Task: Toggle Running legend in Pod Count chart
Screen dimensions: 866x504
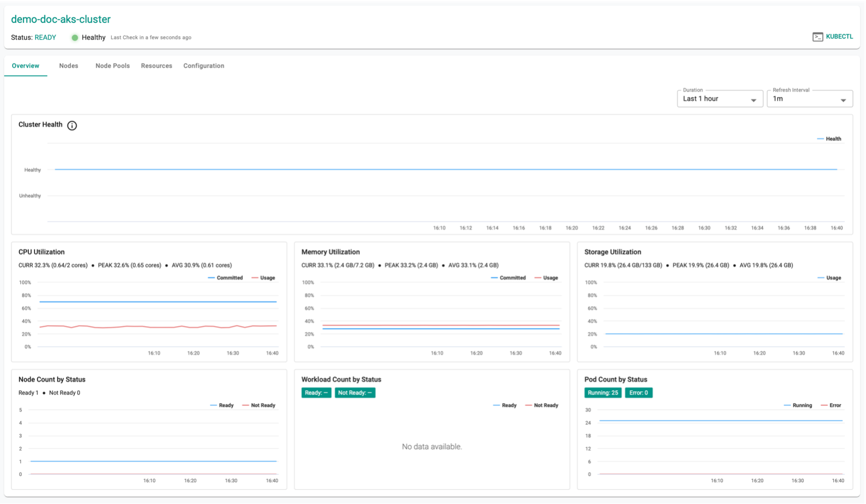Action: 798,406
